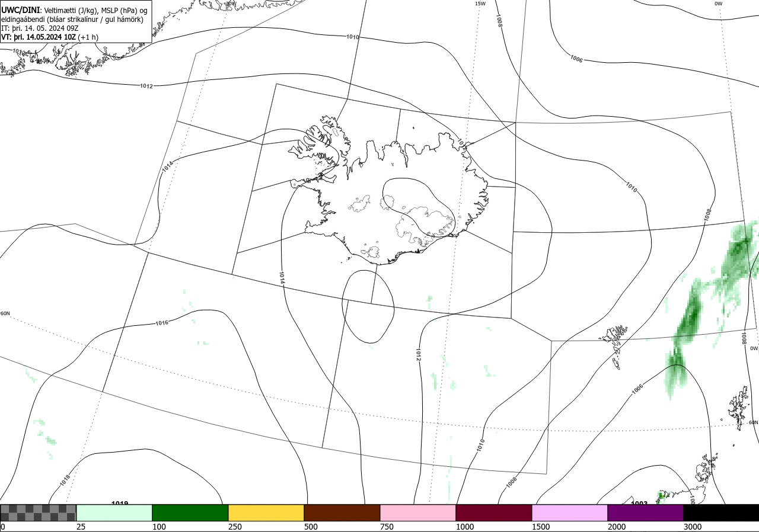This screenshot has height=532, width=759.
Task: Click the "1016" isobar label
Action: click(x=161, y=323)
